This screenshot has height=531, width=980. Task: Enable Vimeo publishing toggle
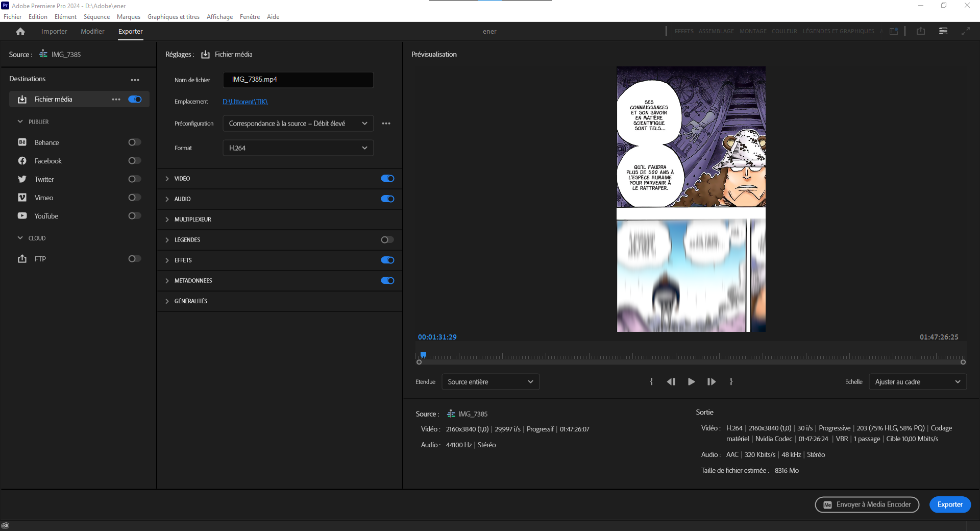pos(135,198)
